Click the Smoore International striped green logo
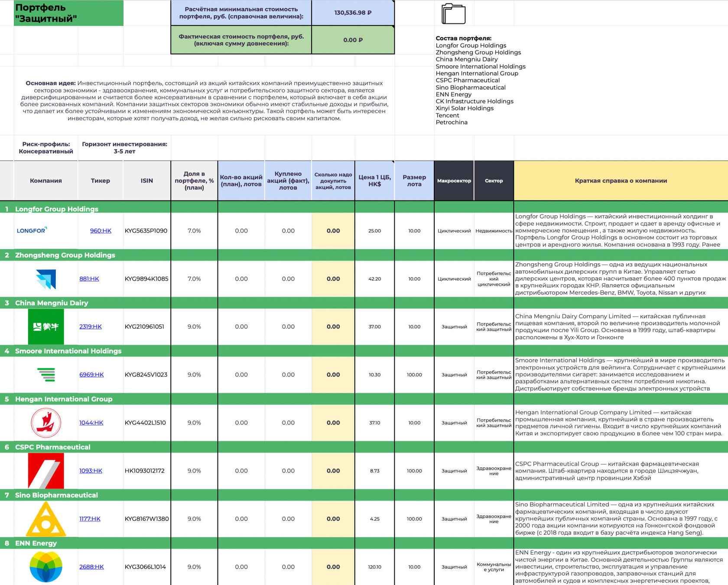The image size is (728, 585). pyautogui.click(x=46, y=375)
